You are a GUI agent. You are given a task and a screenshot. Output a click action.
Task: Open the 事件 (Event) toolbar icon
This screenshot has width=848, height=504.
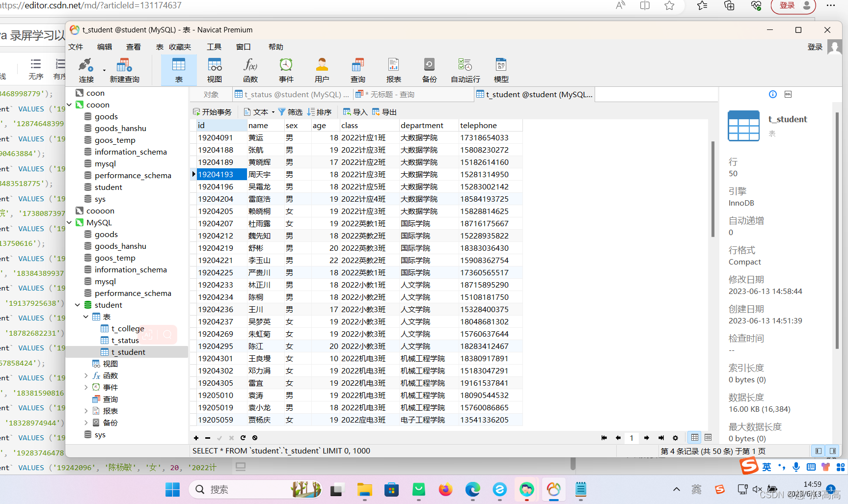tap(286, 70)
